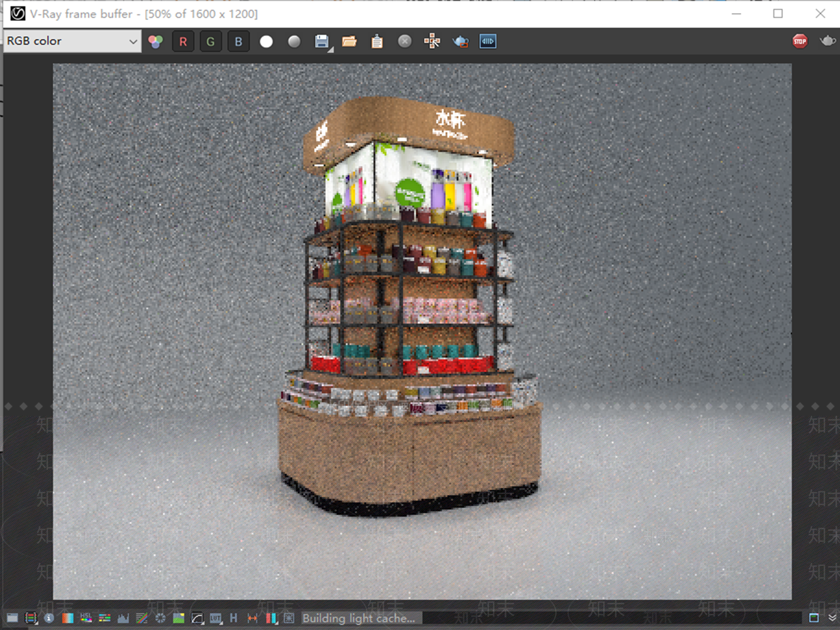
Task: Toggle the blue channel B button
Action: (x=238, y=41)
